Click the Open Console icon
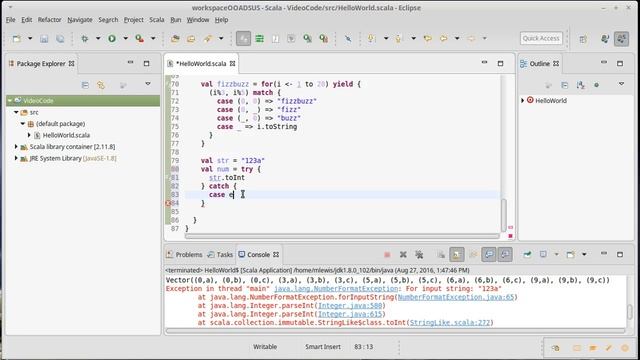The width and height of the screenshot is (640, 360). [x=571, y=255]
